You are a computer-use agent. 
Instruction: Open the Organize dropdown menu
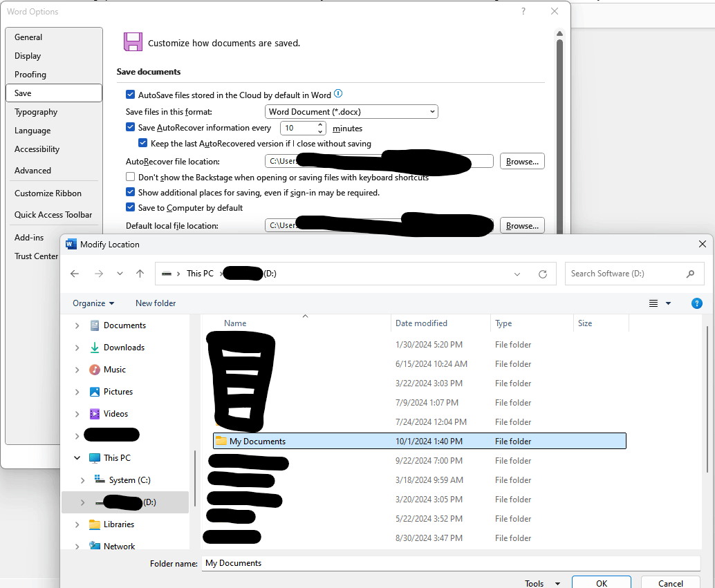(92, 303)
